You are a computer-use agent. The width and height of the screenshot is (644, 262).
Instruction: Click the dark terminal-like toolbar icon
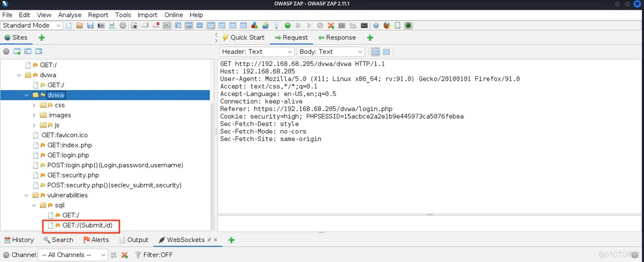[364, 26]
